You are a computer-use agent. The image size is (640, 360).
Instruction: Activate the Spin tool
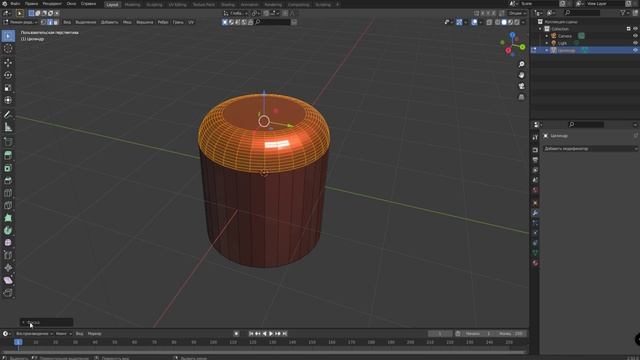tap(8, 230)
